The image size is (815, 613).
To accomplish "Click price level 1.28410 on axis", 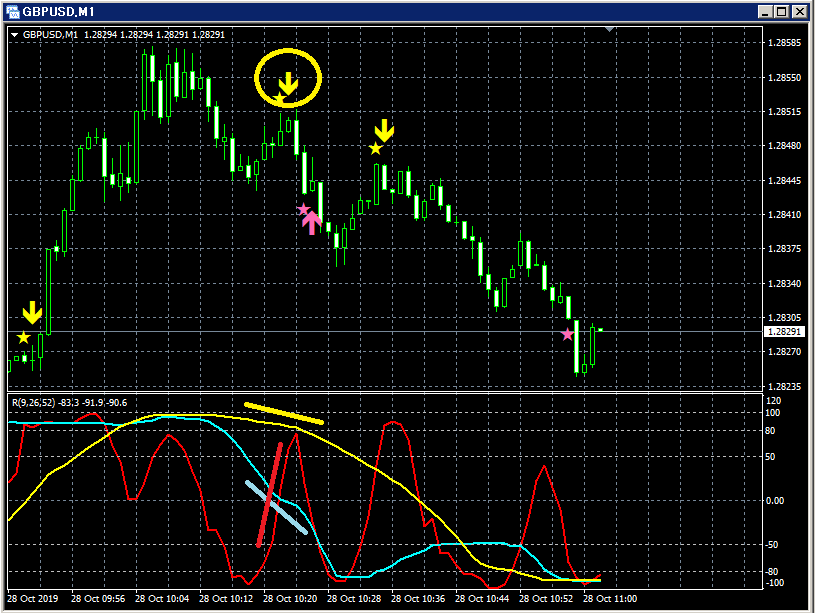I will coord(784,214).
